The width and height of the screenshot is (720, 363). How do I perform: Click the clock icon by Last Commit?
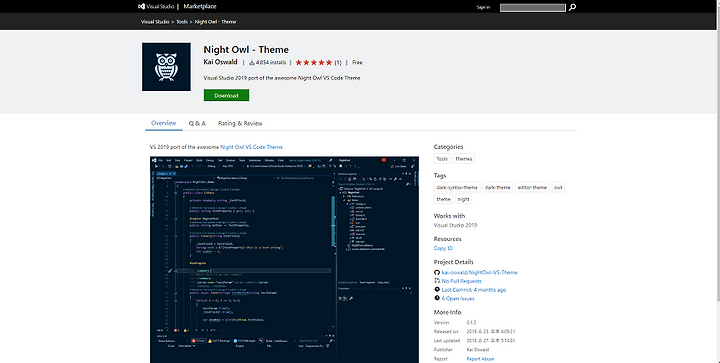click(x=437, y=290)
